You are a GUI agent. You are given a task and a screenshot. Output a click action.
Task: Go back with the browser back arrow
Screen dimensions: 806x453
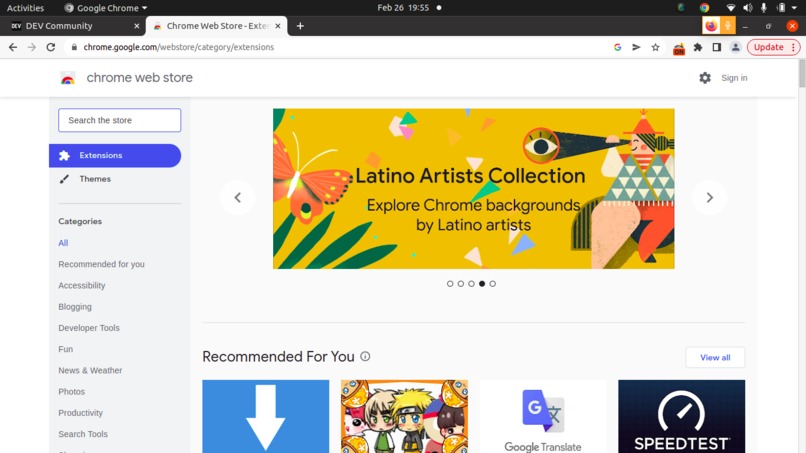13,47
